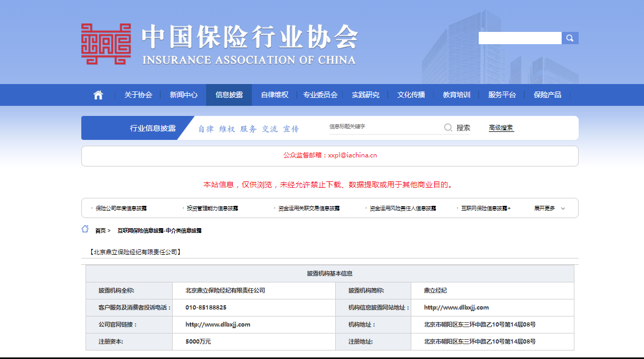Open 投资管理能力信息披露 category
The image size is (644, 359).
pyautogui.click(x=213, y=208)
